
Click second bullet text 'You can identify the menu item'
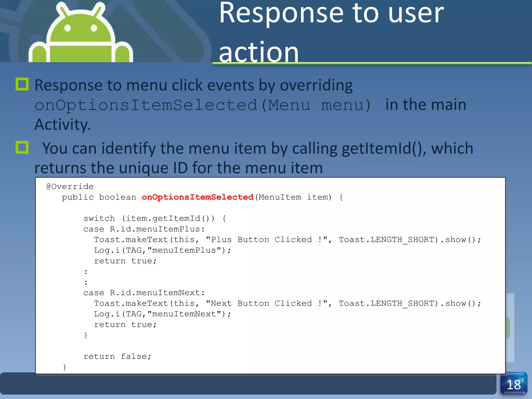click(x=155, y=149)
